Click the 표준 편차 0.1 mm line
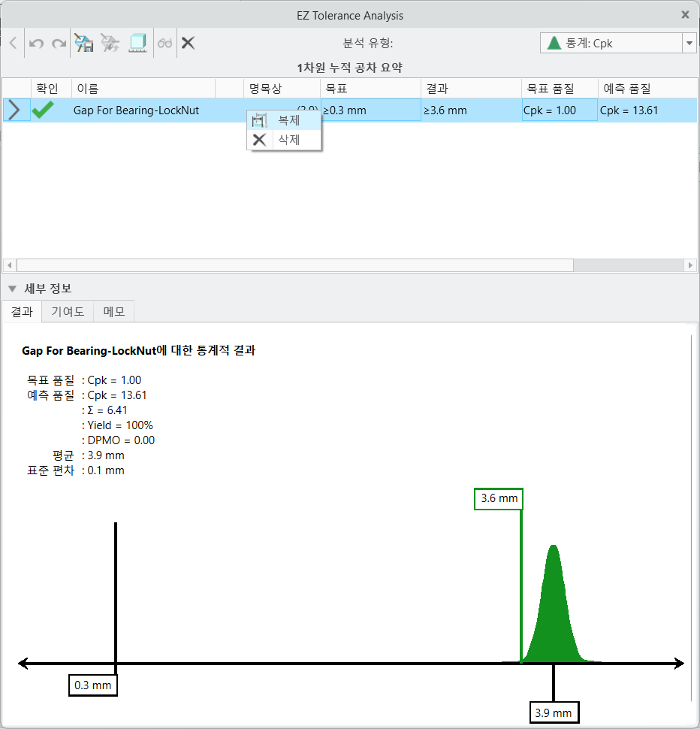The height and width of the screenshot is (729, 700). (x=76, y=470)
